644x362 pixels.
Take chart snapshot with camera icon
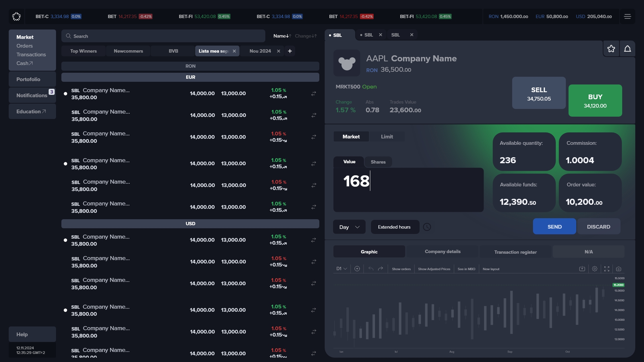619,269
